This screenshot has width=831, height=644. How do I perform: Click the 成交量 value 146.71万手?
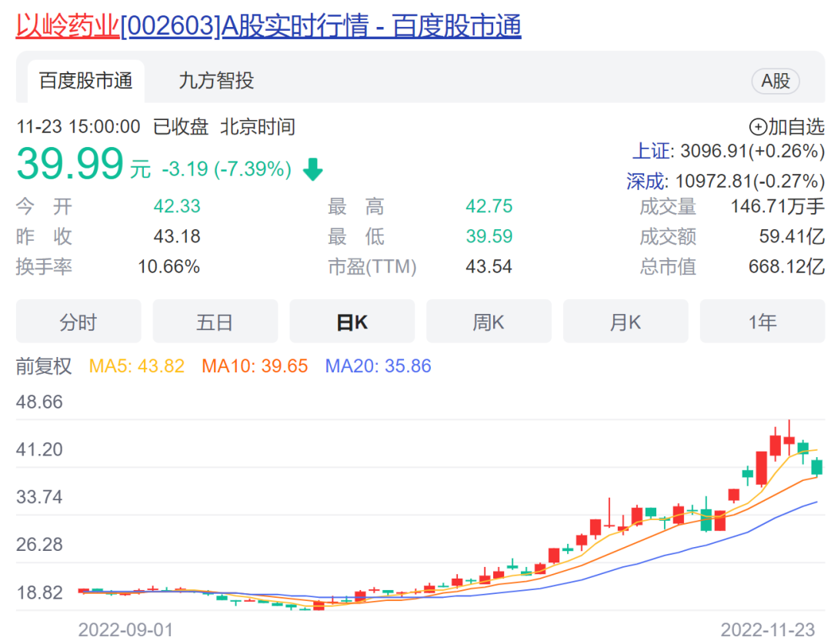(x=777, y=206)
